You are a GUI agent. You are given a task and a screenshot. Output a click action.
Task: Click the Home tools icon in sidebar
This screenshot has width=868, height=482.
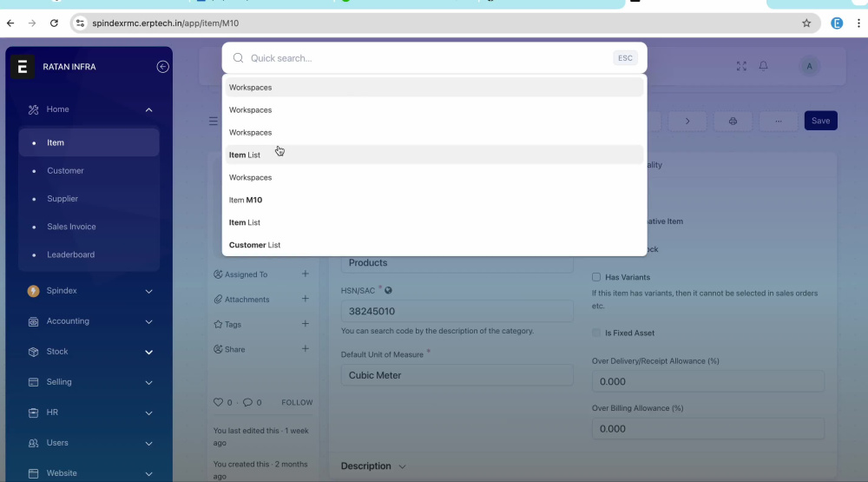pos(33,109)
